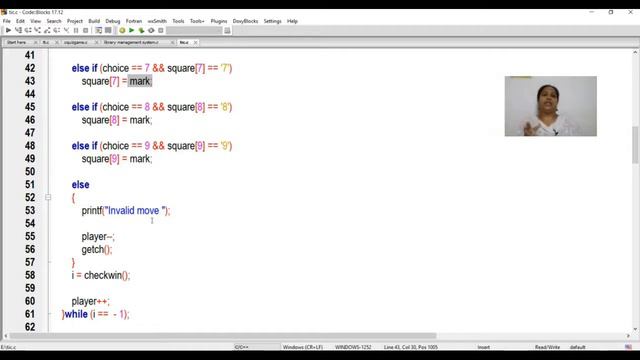Viewport: 640px width, 360px height.
Task: Click the Step into instruction debugger icon
Action: coord(66,30)
